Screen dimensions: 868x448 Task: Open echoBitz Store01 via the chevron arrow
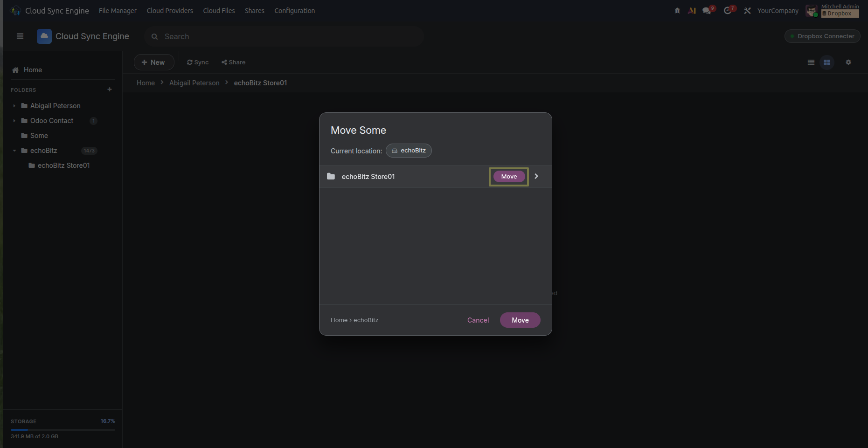click(x=536, y=176)
